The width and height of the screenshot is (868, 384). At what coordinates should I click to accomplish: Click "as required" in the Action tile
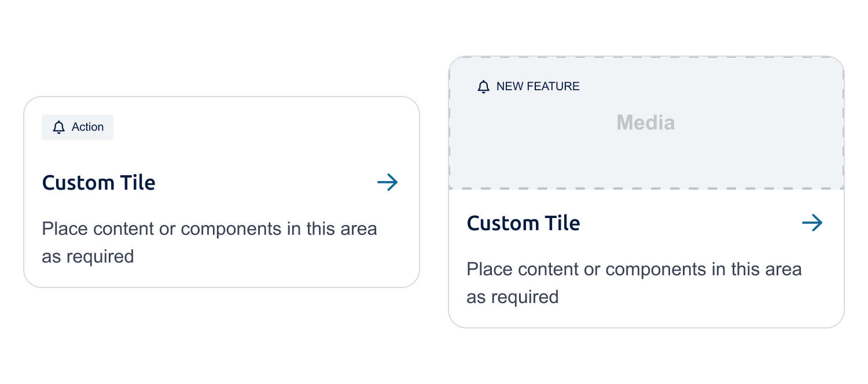tap(88, 256)
